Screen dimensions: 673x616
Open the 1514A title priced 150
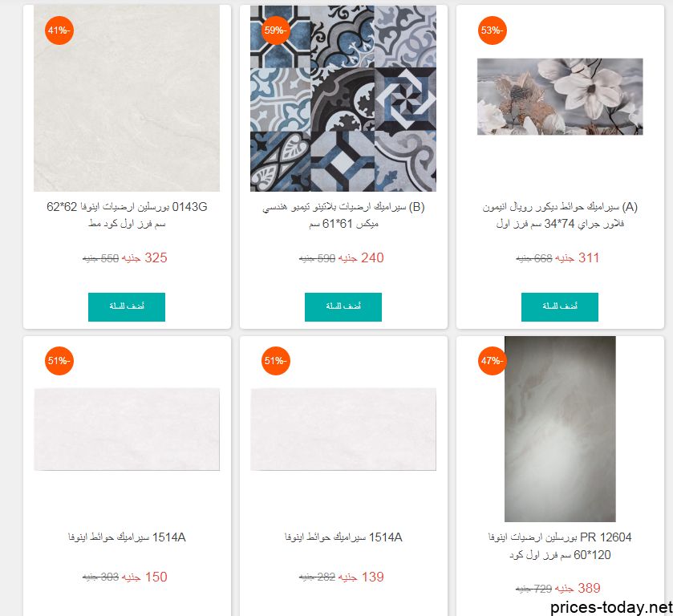(x=127, y=537)
